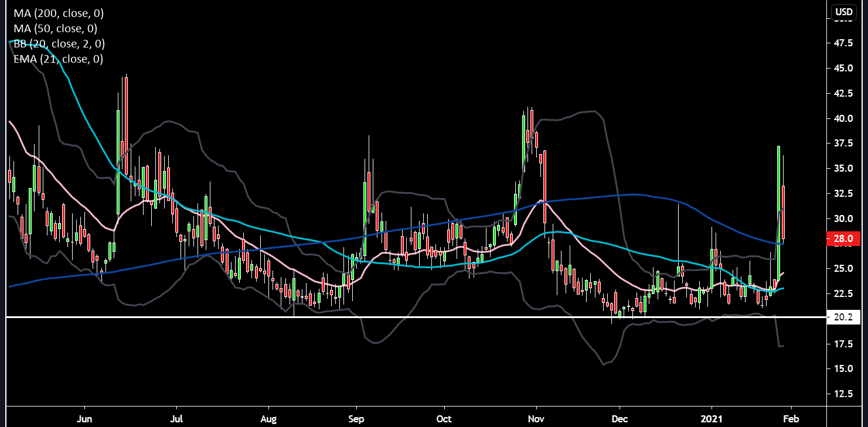Click the Jul label on time axis

tap(176, 419)
